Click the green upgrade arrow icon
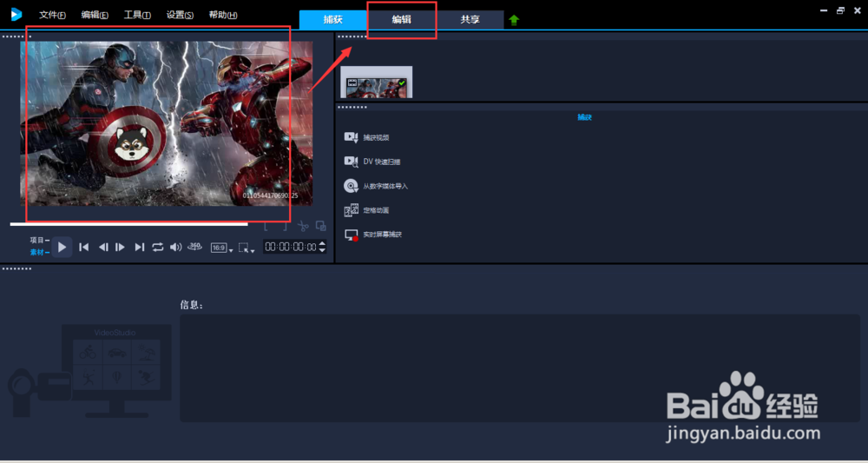868x463 pixels. pos(514,21)
